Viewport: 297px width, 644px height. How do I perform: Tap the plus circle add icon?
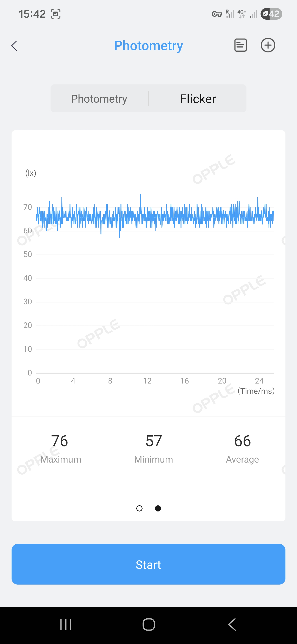tap(268, 45)
